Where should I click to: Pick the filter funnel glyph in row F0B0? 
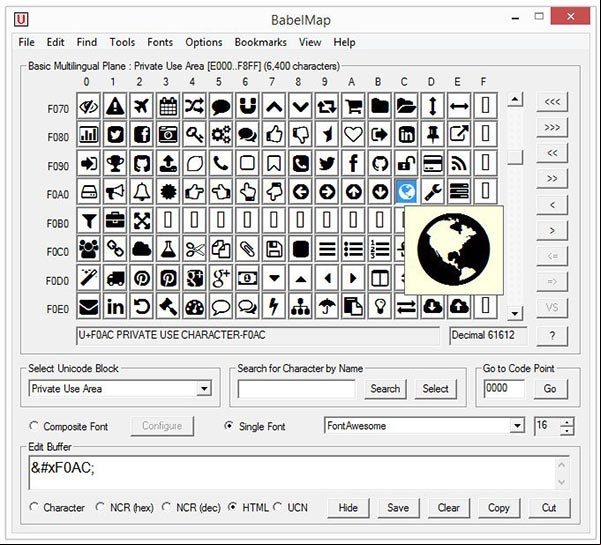point(89,220)
